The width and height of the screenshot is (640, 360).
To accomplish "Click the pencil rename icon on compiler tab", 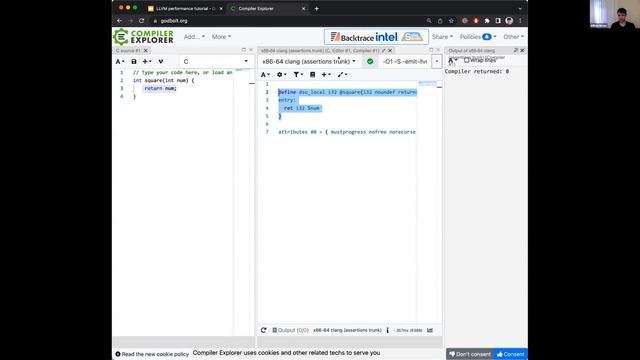I will coord(383,51).
